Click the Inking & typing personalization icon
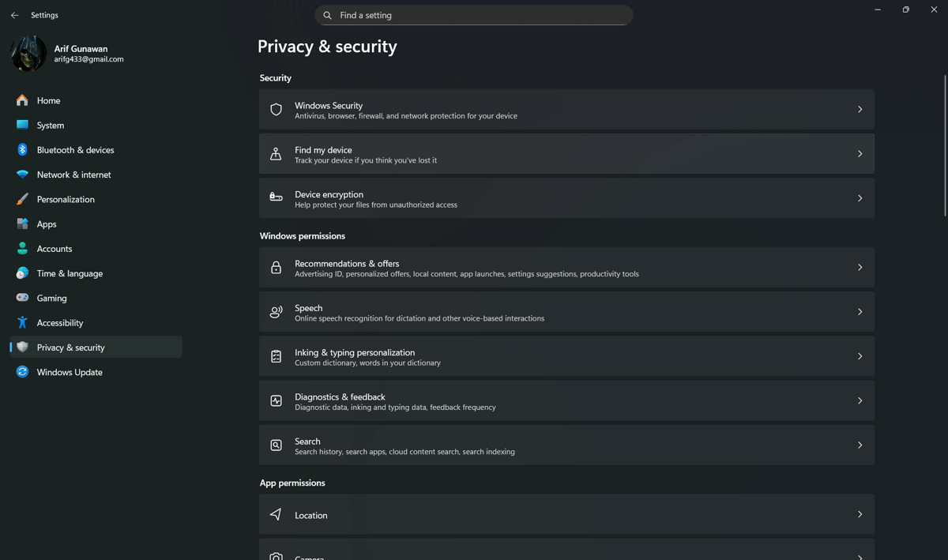The image size is (948, 560). [276, 357]
